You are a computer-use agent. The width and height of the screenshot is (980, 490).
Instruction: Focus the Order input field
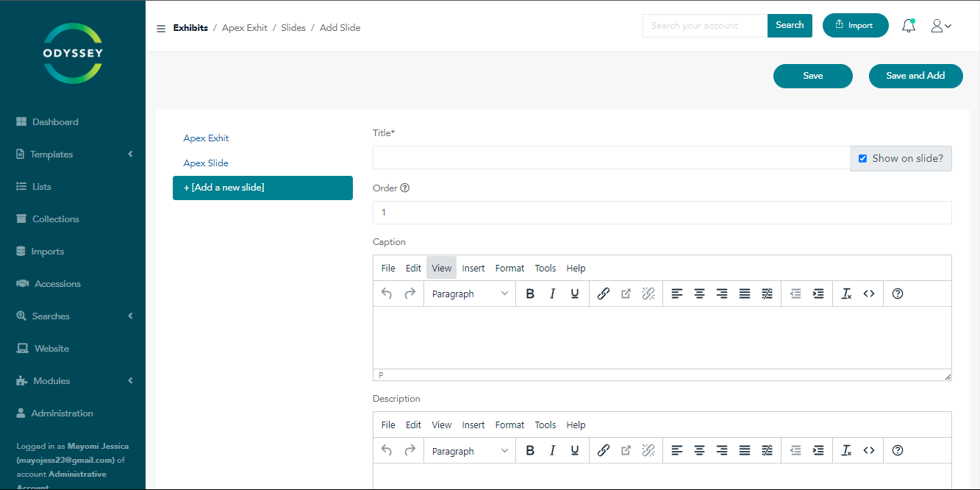coord(662,213)
